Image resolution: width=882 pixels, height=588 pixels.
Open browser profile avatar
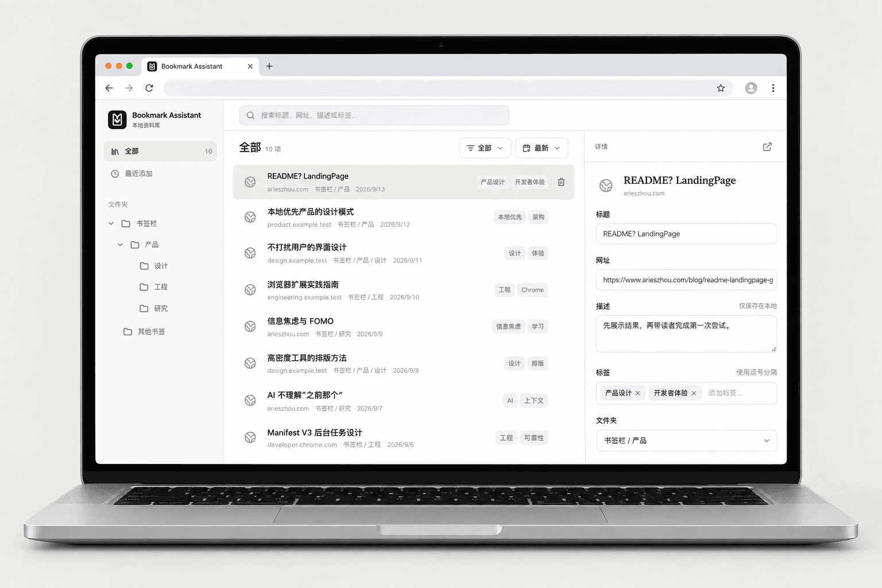[751, 88]
